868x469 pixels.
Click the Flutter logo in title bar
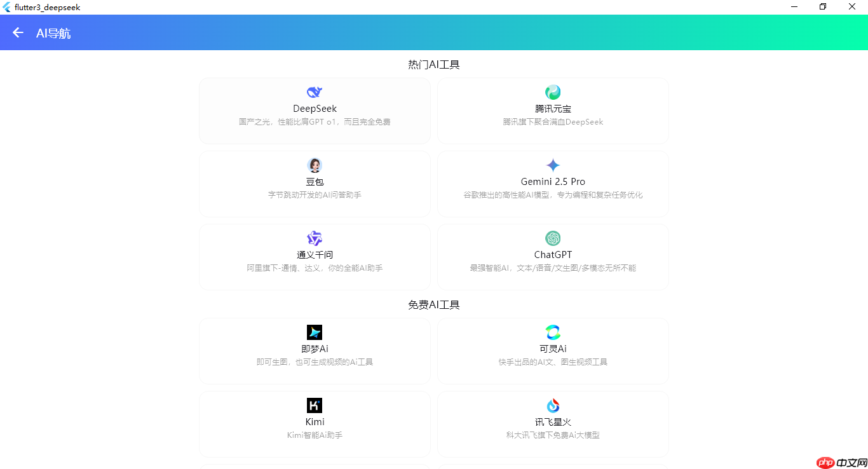[7, 7]
